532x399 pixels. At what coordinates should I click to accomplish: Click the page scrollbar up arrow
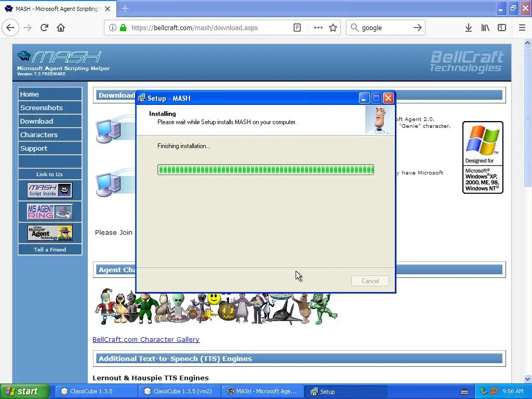[527, 43]
